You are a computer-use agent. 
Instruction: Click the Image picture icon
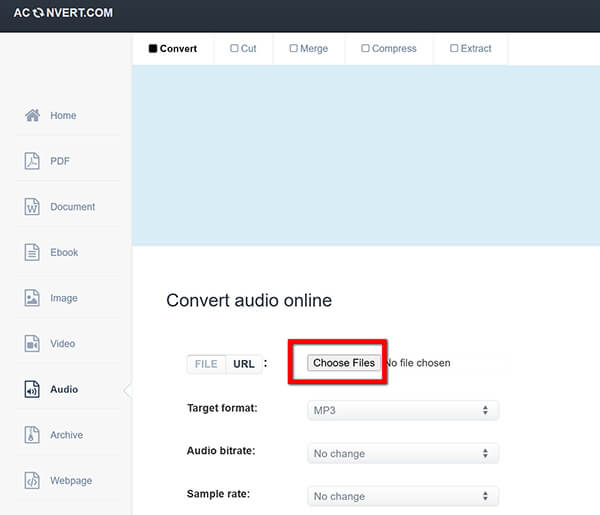click(x=32, y=298)
